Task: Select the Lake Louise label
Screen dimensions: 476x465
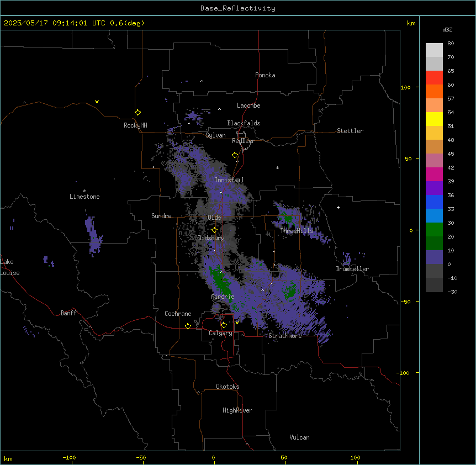Action: pyautogui.click(x=10, y=267)
